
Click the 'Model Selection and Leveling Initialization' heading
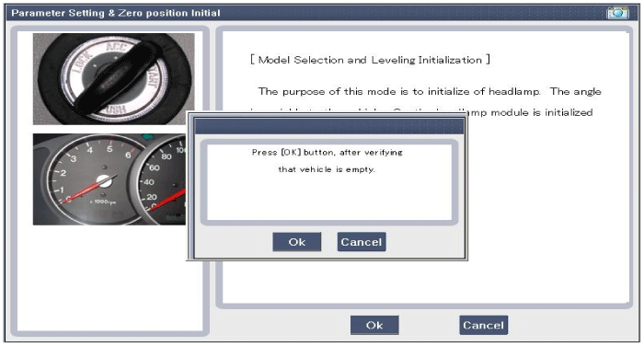[x=370, y=60]
